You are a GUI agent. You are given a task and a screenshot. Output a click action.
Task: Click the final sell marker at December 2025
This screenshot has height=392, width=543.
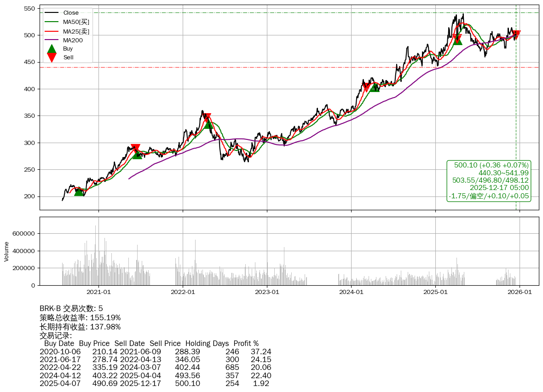516,35
